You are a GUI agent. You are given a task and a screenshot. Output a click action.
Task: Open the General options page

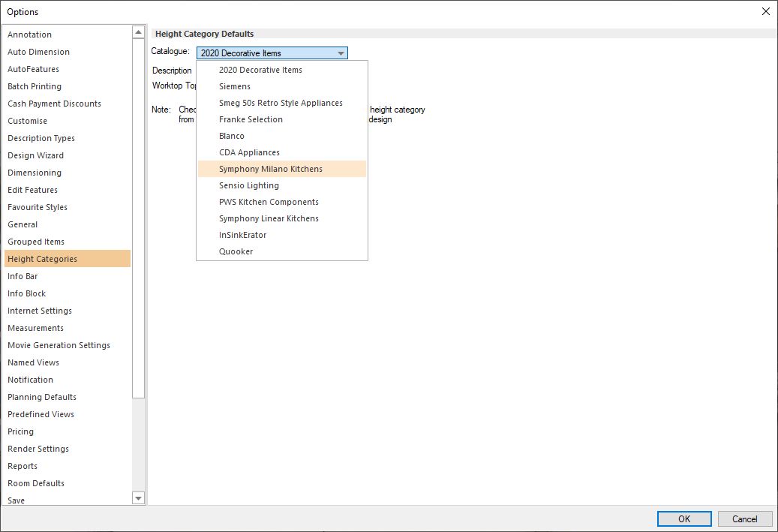pos(68,225)
